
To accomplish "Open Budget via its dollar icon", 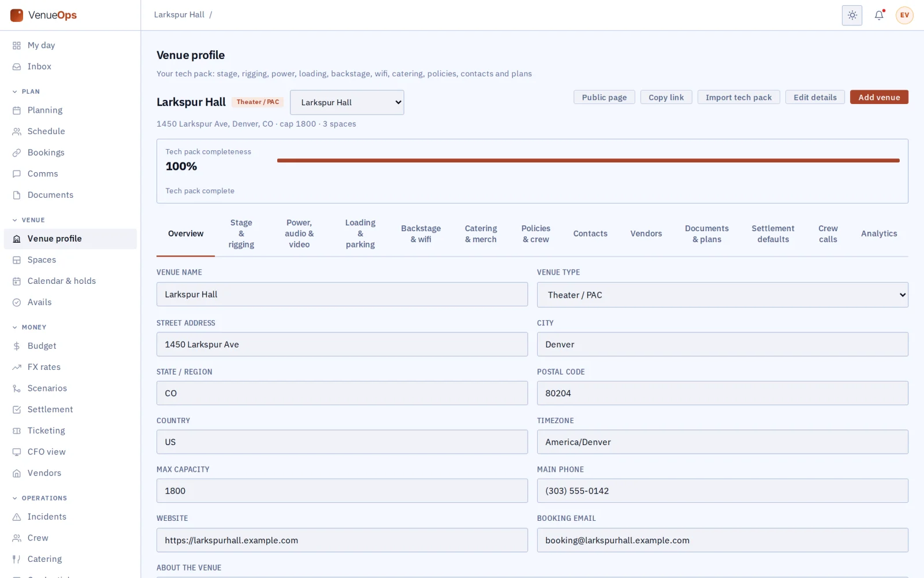I will 17,346.
